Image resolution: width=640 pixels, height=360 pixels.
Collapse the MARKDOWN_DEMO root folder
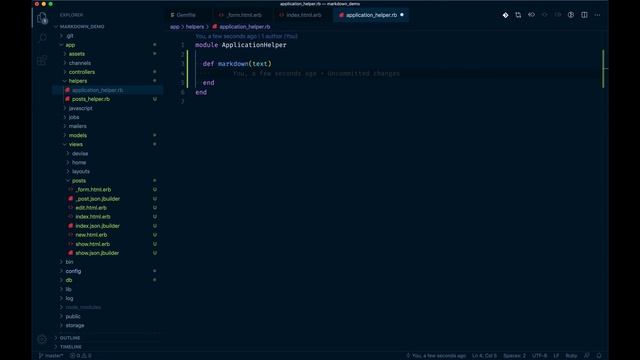click(x=82, y=27)
